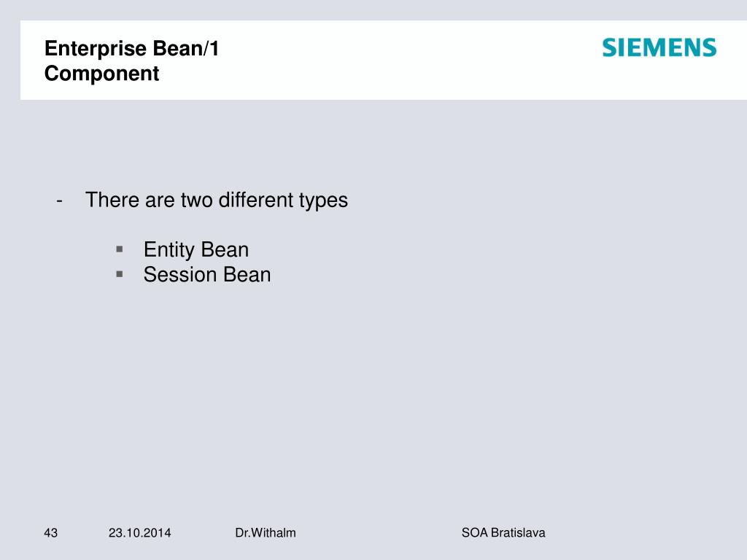Click the footer date 23.10.2014
This screenshot has width=747, height=560.
139,533
